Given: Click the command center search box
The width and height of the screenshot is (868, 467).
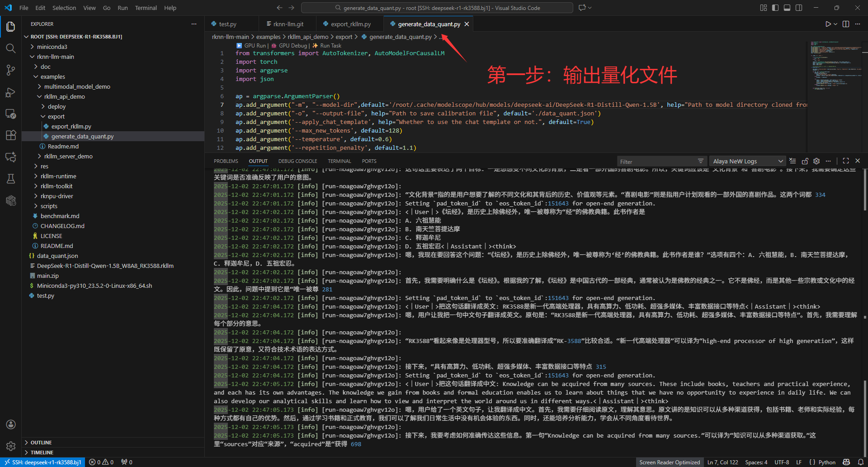Looking at the screenshot, I should [437, 8].
